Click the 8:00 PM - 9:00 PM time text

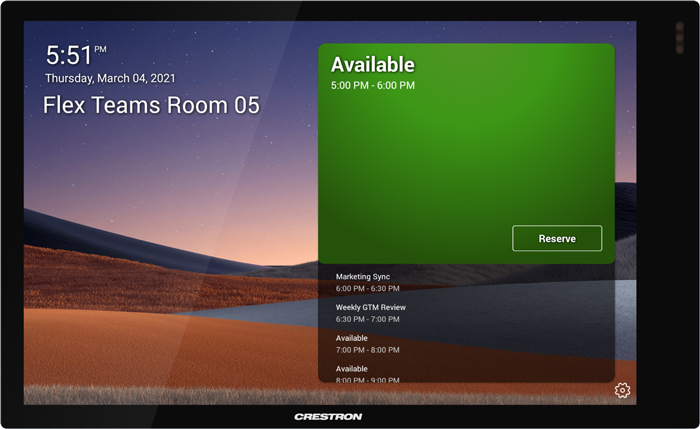pyautogui.click(x=368, y=379)
